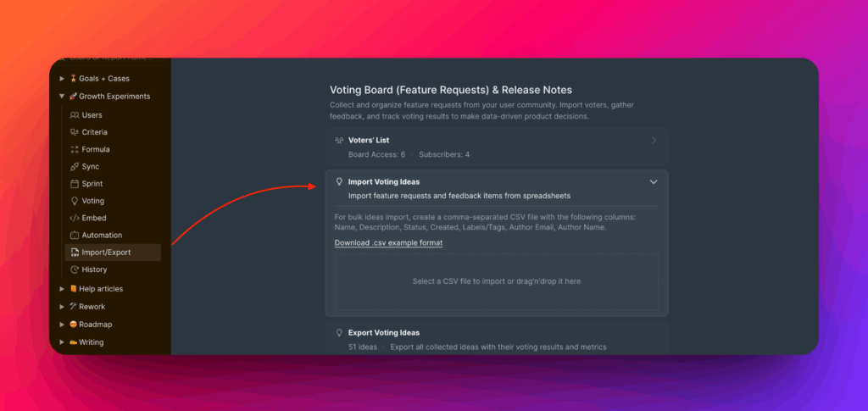Click the Automation icon in sidebar
This screenshot has height=411, width=868.
75,235
